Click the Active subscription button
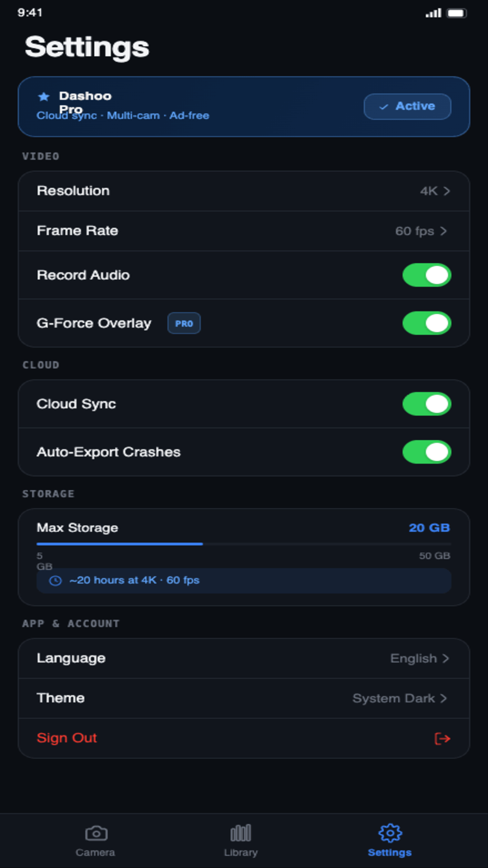Viewport: 488px width, 868px height. coord(407,106)
